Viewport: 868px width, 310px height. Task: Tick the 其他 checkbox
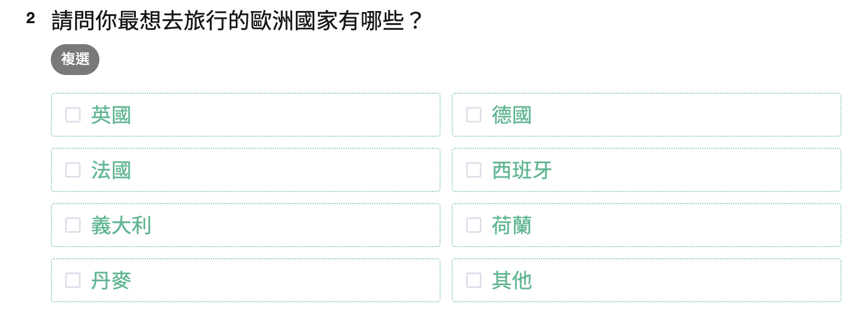474,280
